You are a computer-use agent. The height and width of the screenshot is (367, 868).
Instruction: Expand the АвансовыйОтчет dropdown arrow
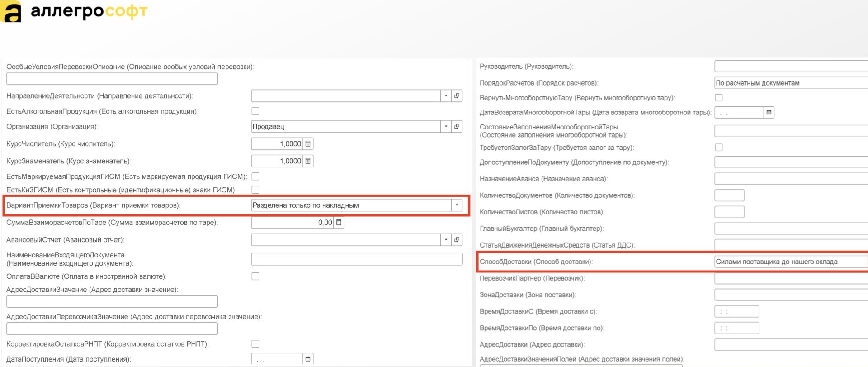coord(446,240)
